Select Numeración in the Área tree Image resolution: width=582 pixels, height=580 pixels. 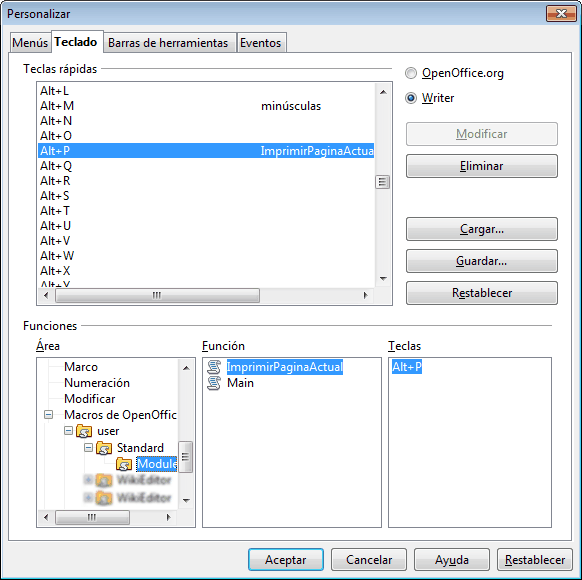click(97, 383)
